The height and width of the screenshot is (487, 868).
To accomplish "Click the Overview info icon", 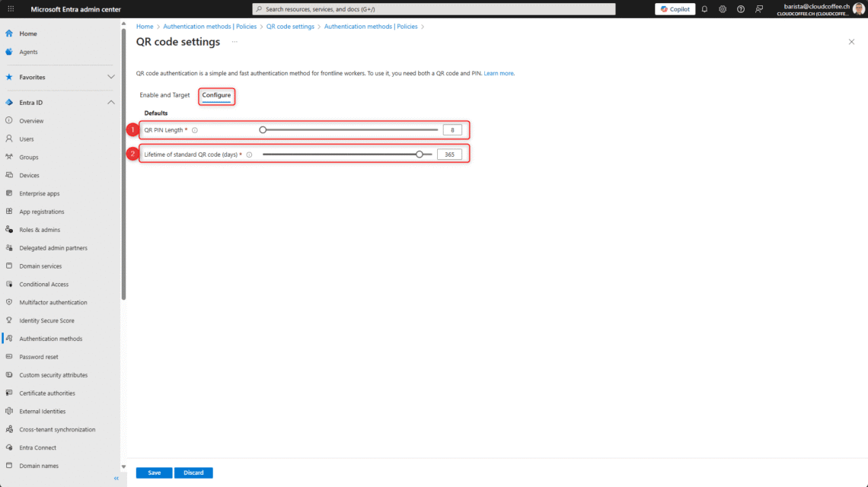I will [x=9, y=121].
